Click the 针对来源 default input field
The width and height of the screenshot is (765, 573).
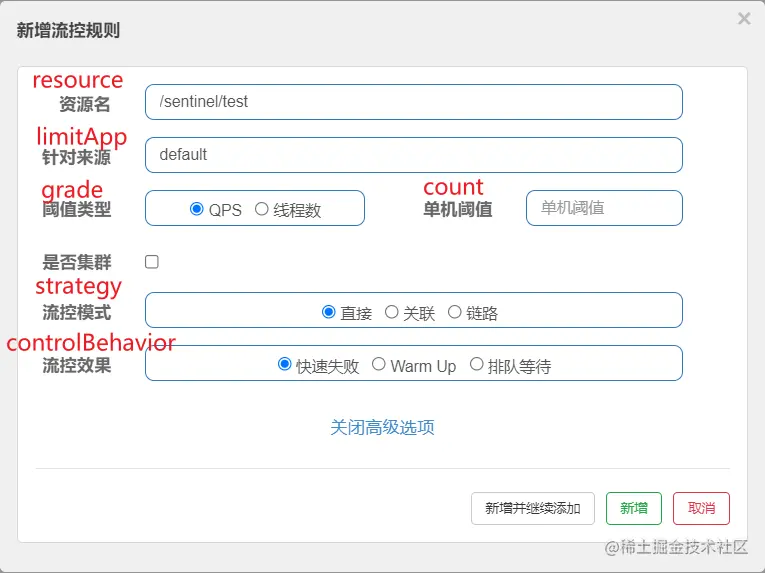[414, 155]
